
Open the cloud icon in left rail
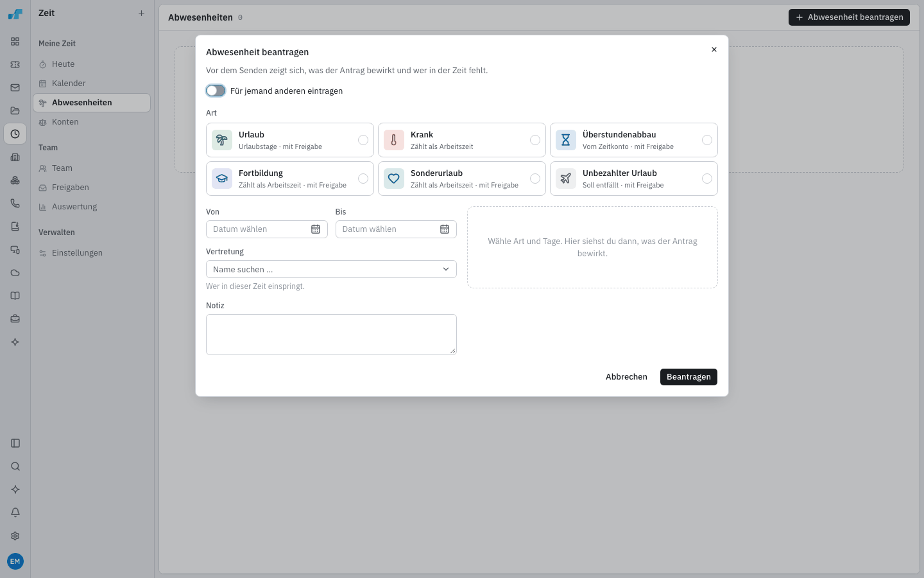pyautogui.click(x=15, y=273)
